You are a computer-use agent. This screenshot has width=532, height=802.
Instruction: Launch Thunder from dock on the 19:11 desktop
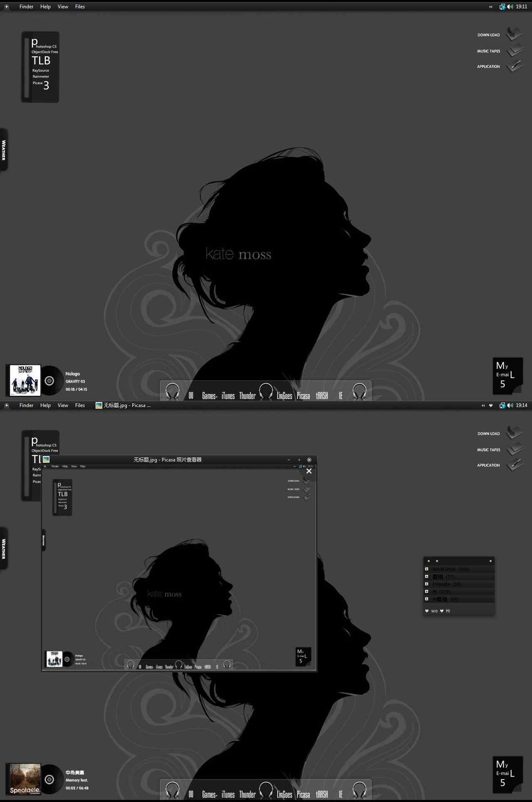pyautogui.click(x=247, y=396)
